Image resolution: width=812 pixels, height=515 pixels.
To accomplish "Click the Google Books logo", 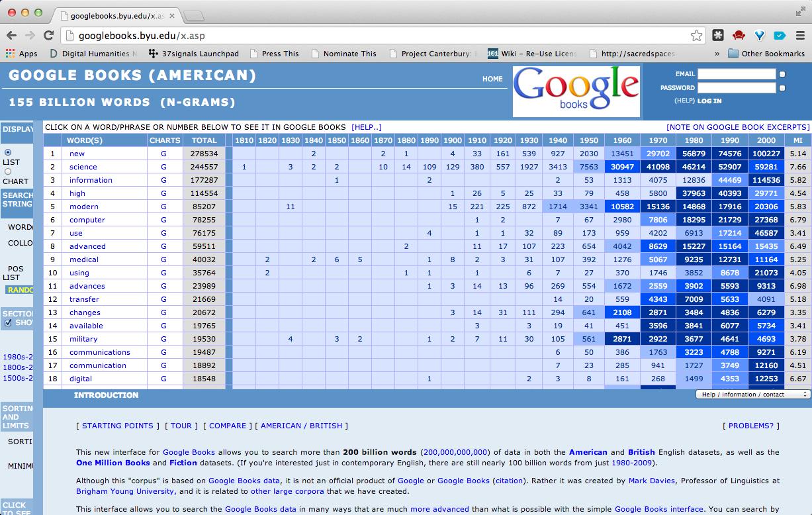I will 576,91.
